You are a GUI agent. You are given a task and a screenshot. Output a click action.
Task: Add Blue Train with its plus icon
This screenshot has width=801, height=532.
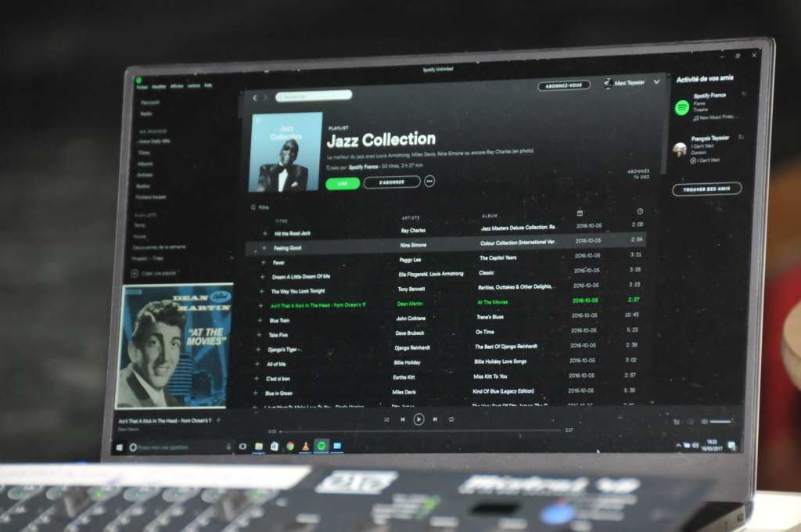point(260,321)
